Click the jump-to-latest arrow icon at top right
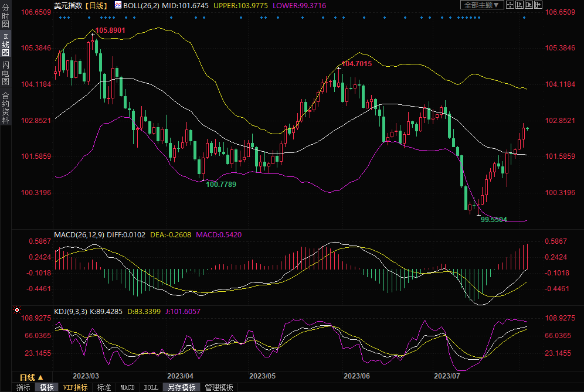The image size is (584, 392). (x=538, y=5)
